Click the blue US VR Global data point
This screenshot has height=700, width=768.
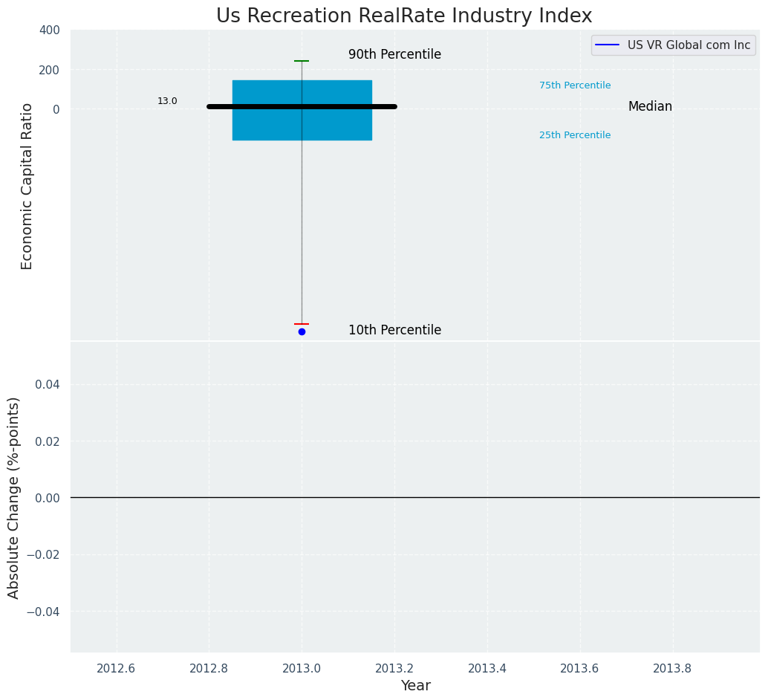point(302,331)
